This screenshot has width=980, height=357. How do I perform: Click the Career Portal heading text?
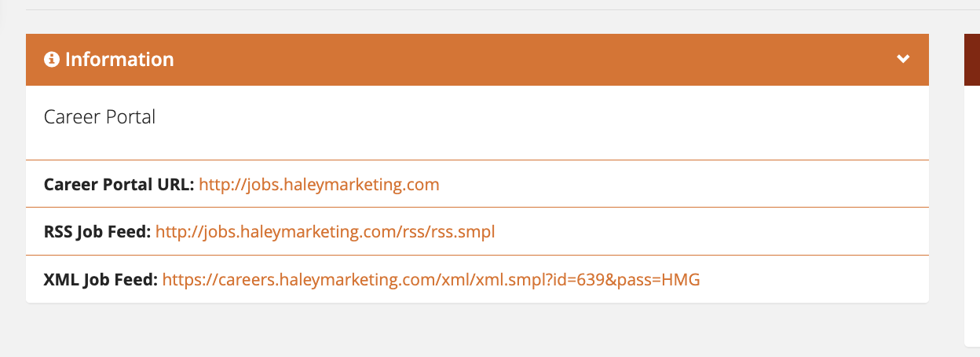point(100,117)
